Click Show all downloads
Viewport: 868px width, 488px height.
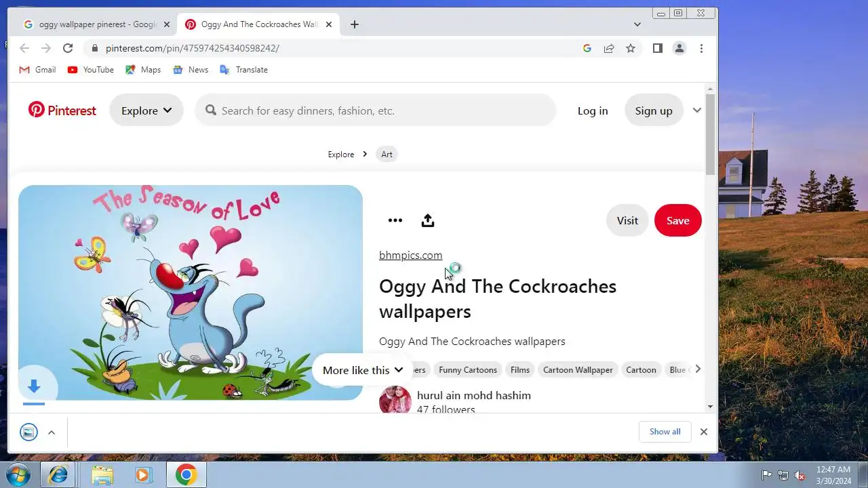coord(665,432)
